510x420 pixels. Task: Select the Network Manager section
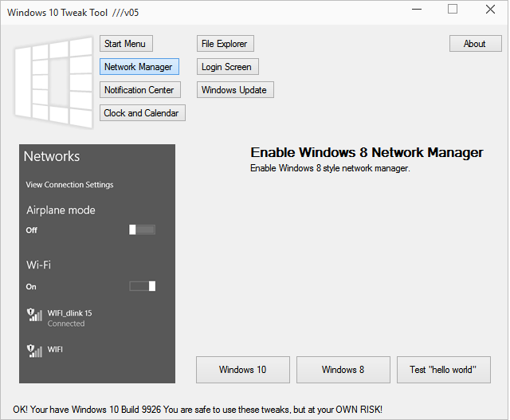(139, 67)
